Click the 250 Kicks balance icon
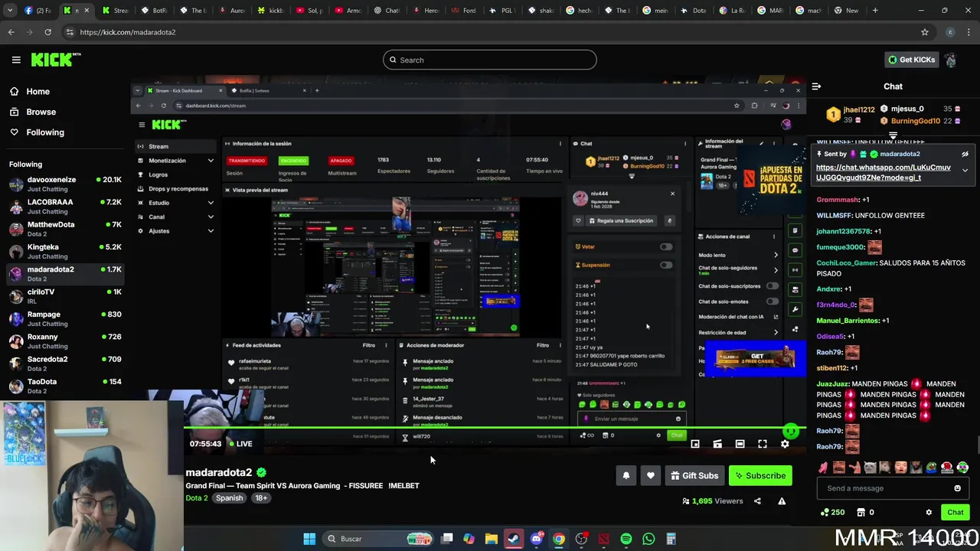The width and height of the screenshot is (980, 551). tap(832, 512)
